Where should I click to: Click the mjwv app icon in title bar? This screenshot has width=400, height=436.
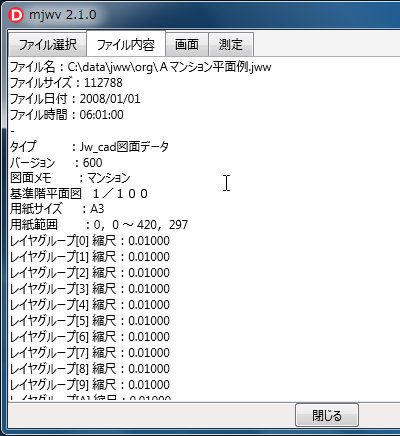click(16, 15)
